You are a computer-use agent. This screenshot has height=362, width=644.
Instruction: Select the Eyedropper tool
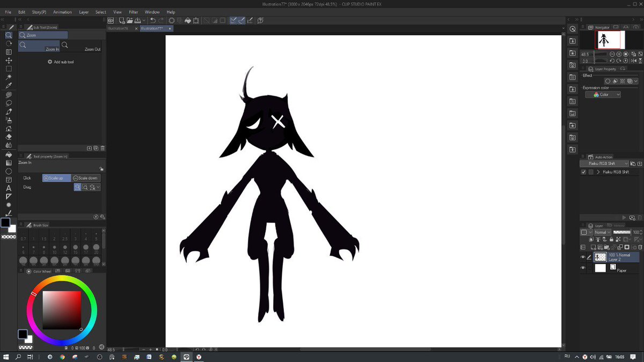click(x=9, y=86)
